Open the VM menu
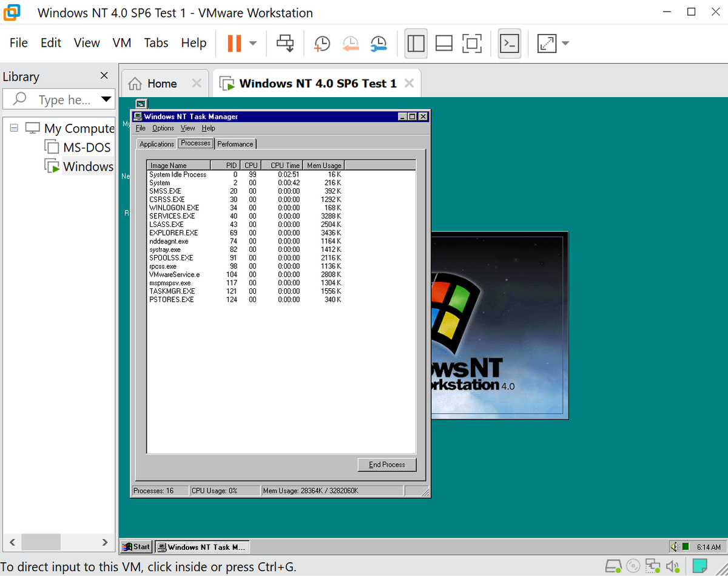The image size is (728, 576). 122,42
